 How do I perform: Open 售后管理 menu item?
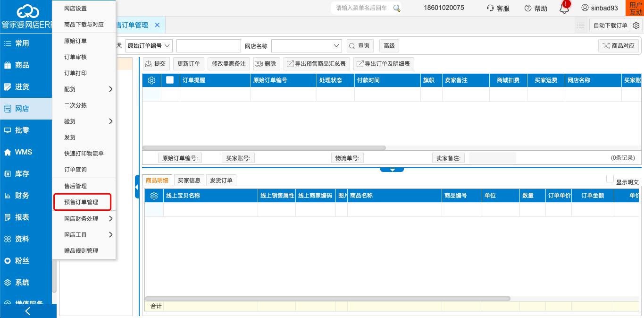(84, 186)
